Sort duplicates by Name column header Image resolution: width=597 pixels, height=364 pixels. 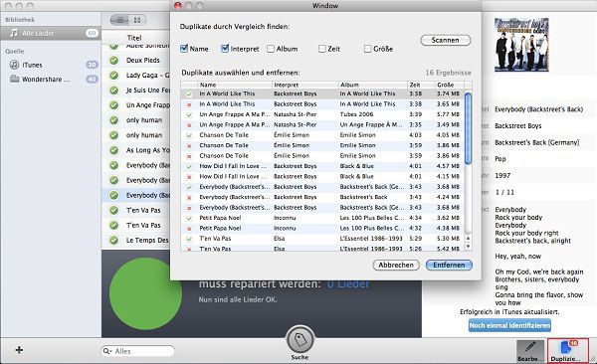tap(235, 85)
